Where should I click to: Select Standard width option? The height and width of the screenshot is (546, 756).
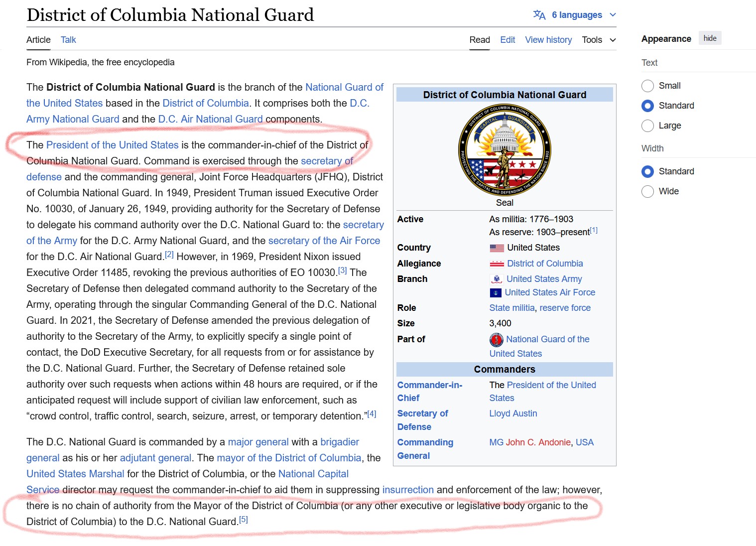click(x=647, y=171)
